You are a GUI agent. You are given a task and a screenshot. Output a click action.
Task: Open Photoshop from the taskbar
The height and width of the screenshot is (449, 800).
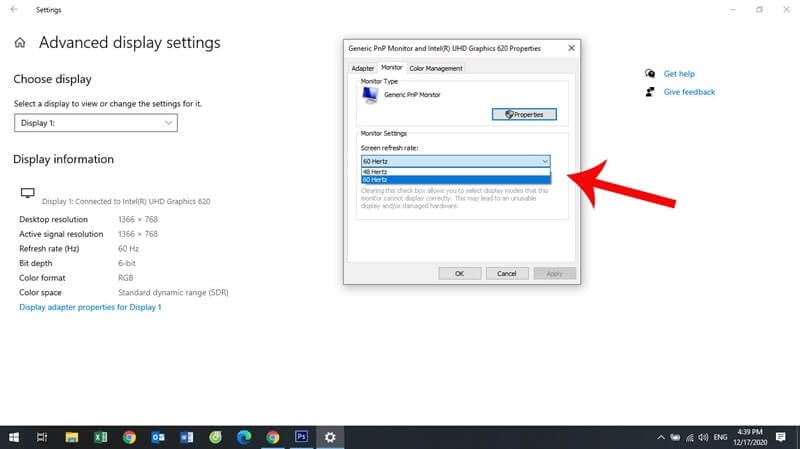pyautogui.click(x=302, y=437)
